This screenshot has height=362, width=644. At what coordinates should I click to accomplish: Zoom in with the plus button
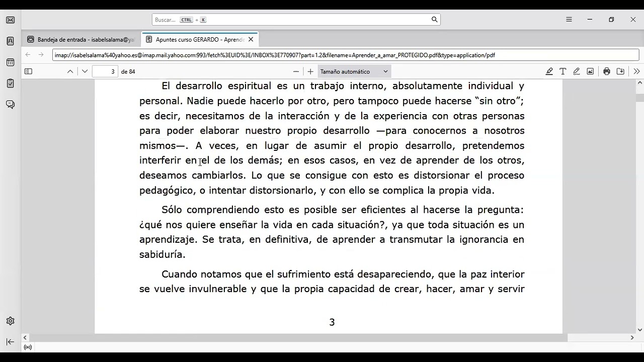coord(310,71)
